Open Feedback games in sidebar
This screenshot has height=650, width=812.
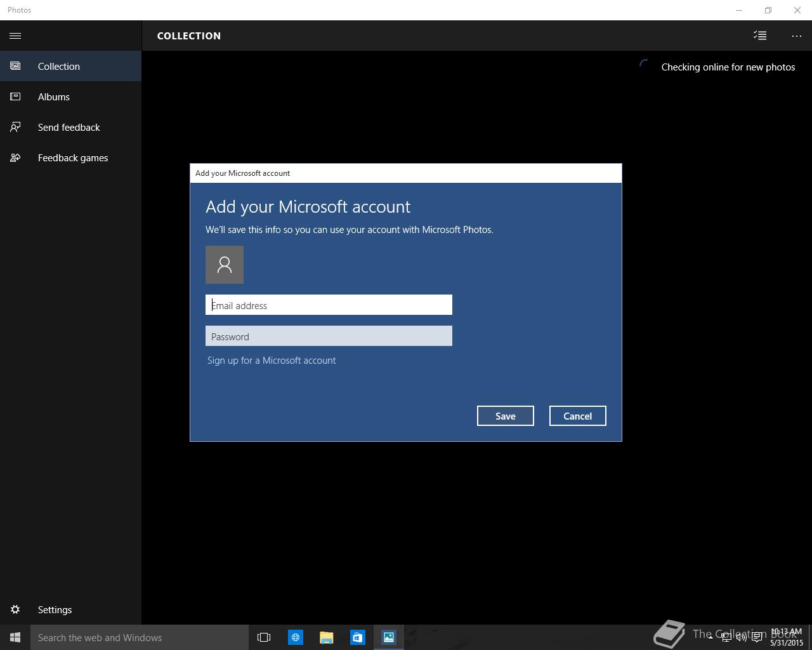pyautogui.click(x=70, y=157)
